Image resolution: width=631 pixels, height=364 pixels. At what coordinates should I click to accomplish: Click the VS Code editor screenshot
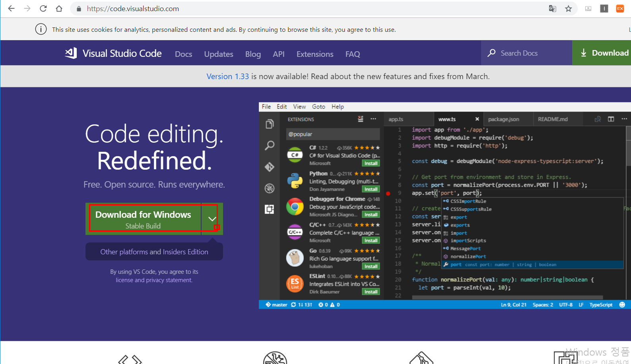[x=445, y=205]
